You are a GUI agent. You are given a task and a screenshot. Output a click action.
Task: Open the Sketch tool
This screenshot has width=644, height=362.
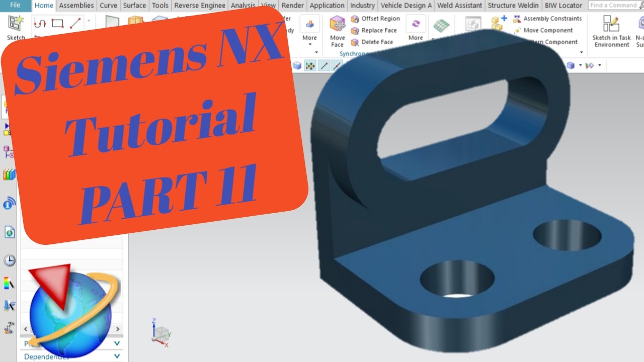click(x=16, y=28)
